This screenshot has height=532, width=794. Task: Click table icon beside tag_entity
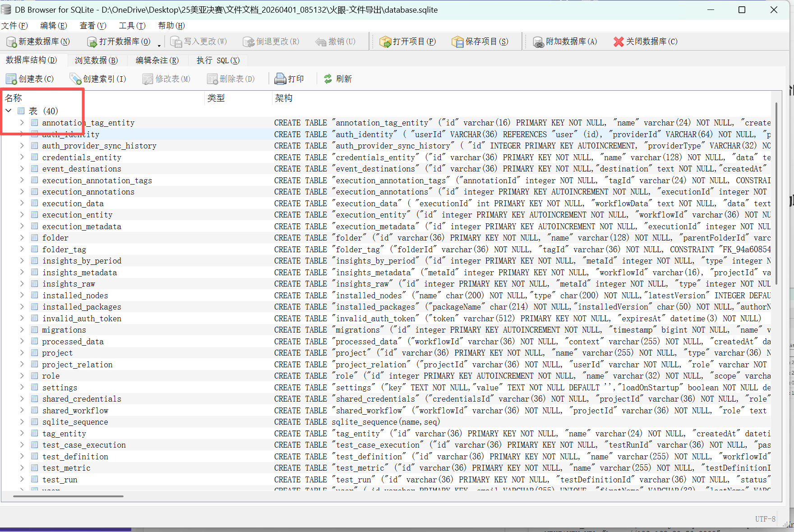[34, 434]
